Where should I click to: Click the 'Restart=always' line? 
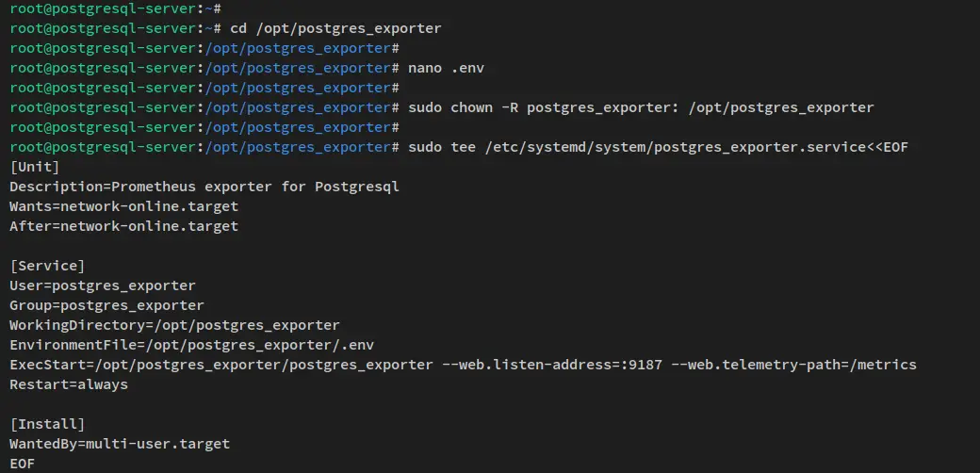tap(69, 384)
